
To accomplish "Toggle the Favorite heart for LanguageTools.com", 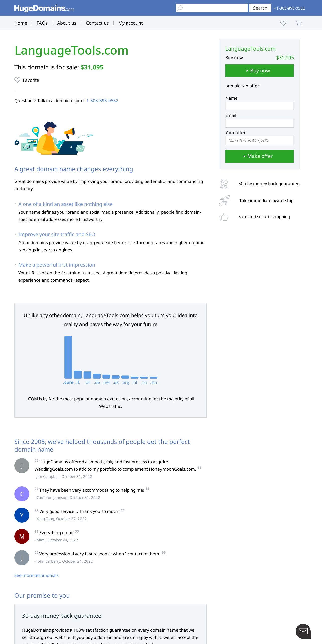I will click(x=17, y=80).
